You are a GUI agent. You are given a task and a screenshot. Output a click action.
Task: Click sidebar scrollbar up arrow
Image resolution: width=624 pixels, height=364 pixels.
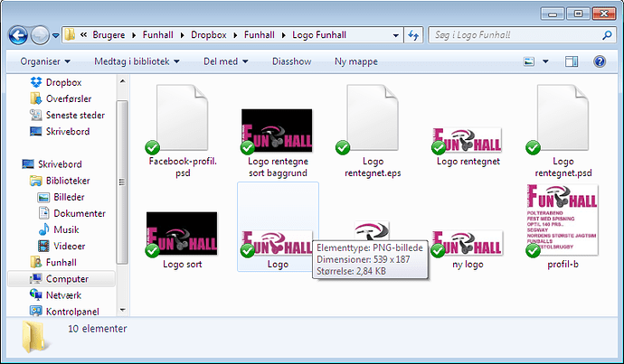[x=123, y=81]
